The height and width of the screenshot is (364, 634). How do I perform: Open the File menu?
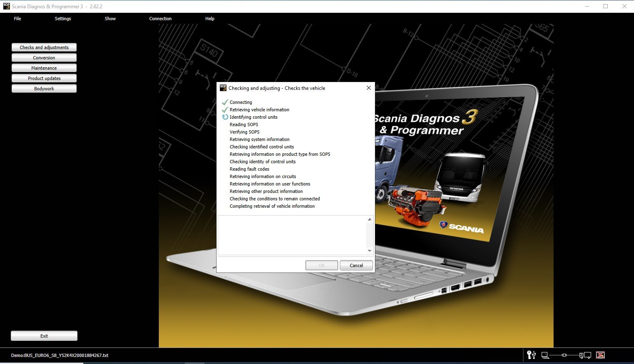pyautogui.click(x=17, y=19)
